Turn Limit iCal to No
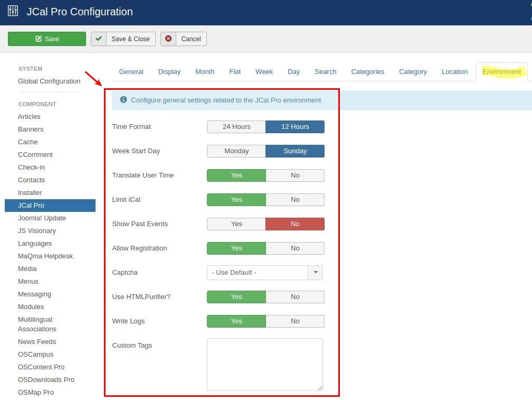This screenshot has height=400, width=532. tap(295, 200)
